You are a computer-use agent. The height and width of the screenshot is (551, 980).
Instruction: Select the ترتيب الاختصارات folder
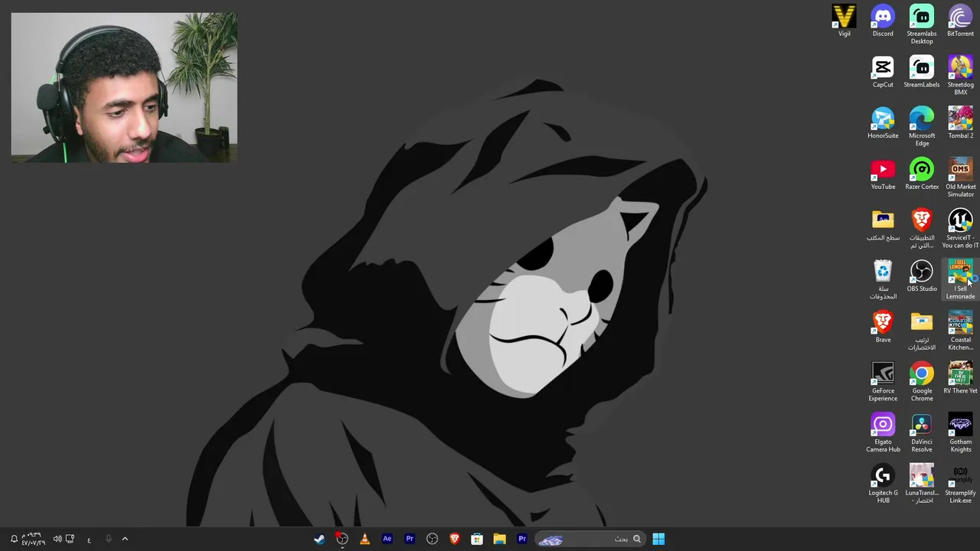tap(922, 331)
